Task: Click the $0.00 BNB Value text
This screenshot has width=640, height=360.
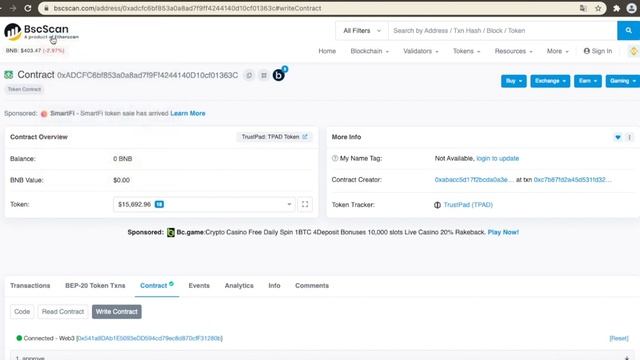Action: tap(122, 180)
